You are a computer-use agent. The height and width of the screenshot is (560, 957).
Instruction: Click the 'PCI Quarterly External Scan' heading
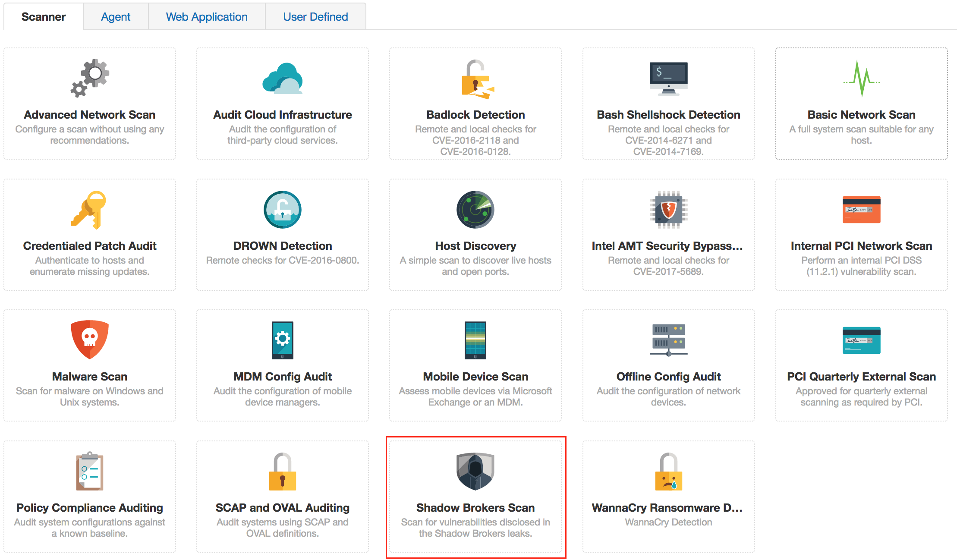862,377
